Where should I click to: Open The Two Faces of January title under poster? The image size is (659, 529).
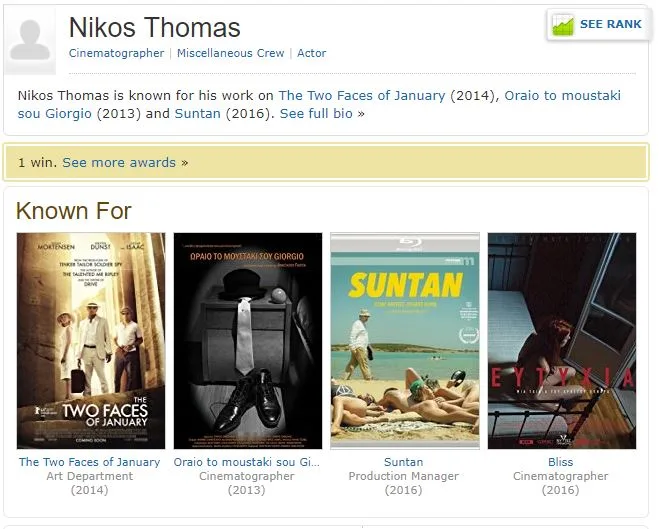(x=90, y=462)
